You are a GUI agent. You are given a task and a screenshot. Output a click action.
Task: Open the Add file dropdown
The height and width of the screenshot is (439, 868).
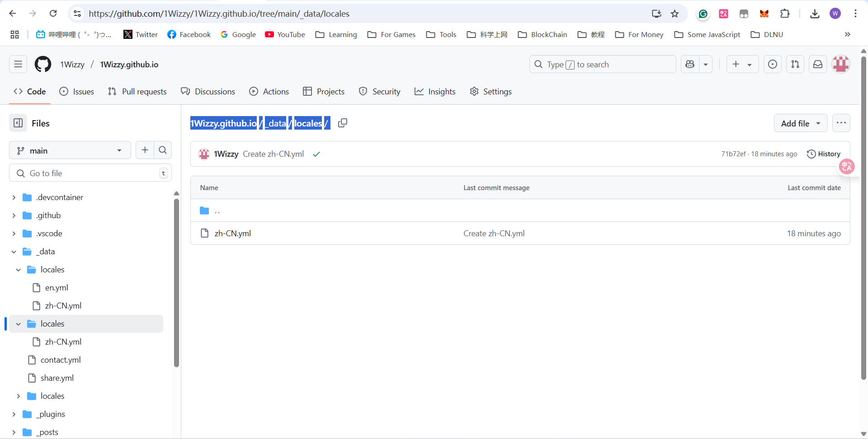click(x=801, y=123)
